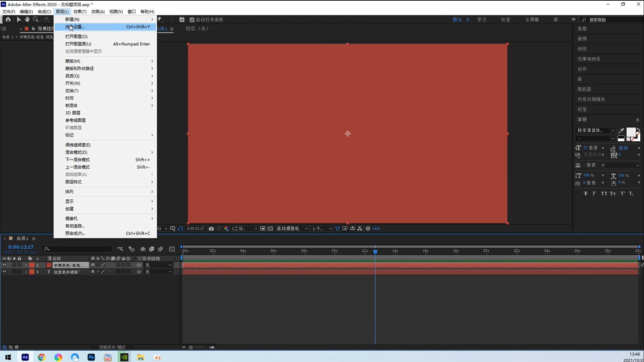644x362 pixels.
Task: Select the Zoom magnifier tool
Action: coord(36,19)
